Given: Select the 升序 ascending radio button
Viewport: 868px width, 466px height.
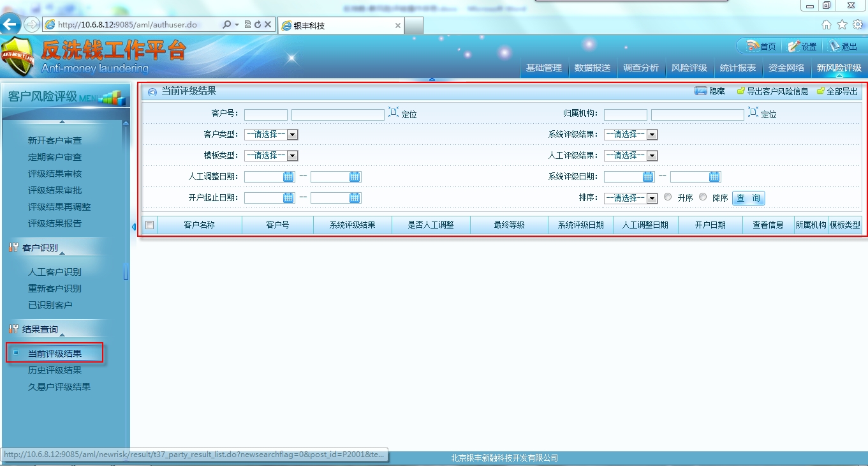Looking at the screenshot, I should tap(668, 197).
